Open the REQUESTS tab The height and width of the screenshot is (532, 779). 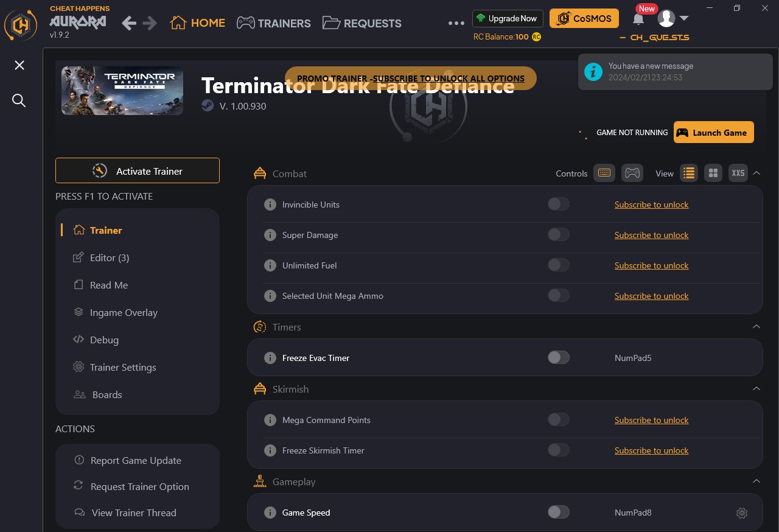(x=362, y=23)
